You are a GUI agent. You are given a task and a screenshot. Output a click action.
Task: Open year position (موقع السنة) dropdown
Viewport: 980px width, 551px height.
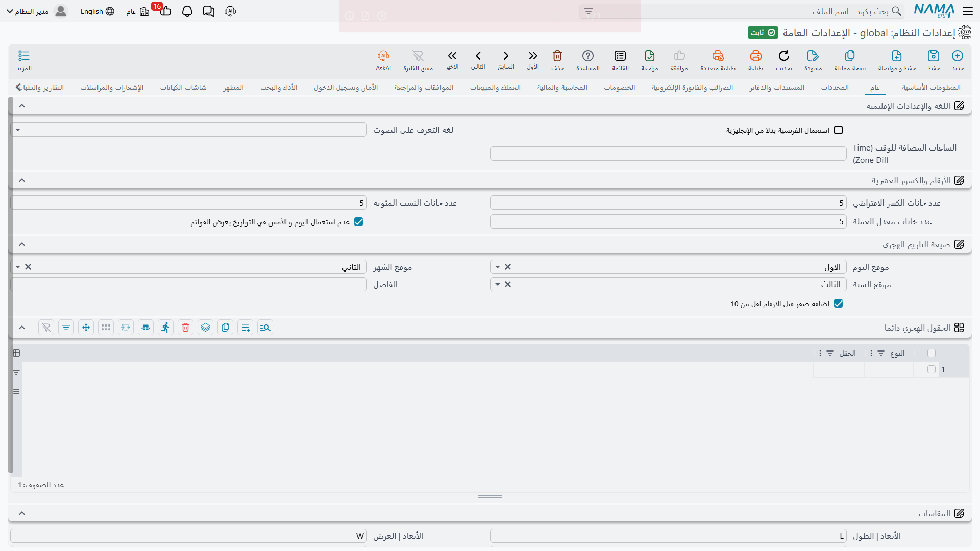pyautogui.click(x=498, y=284)
